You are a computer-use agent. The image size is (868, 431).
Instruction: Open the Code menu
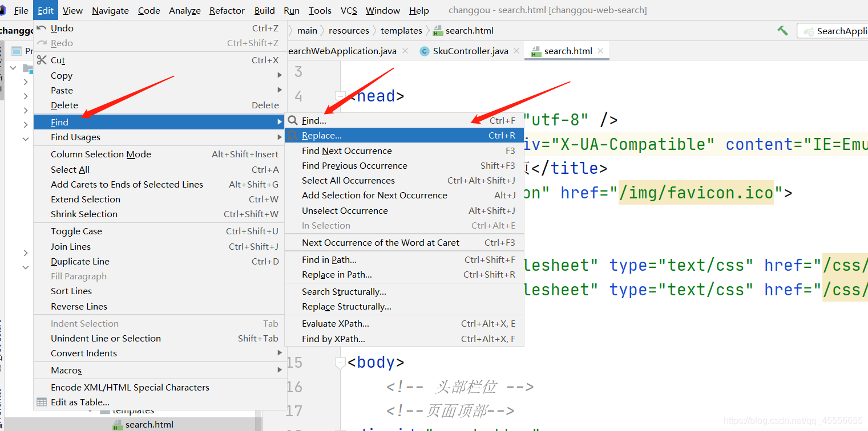click(x=149, y=10)
